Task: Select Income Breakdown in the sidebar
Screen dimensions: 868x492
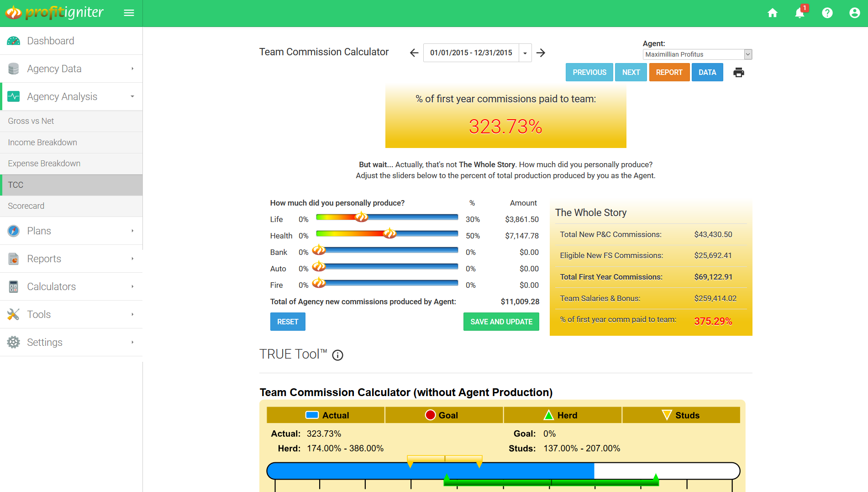Action: pyautogui.click(x=42, y=143)
